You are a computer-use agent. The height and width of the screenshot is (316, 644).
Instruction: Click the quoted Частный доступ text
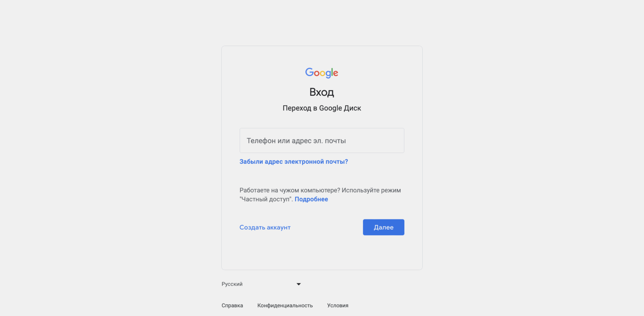point(266,199)
